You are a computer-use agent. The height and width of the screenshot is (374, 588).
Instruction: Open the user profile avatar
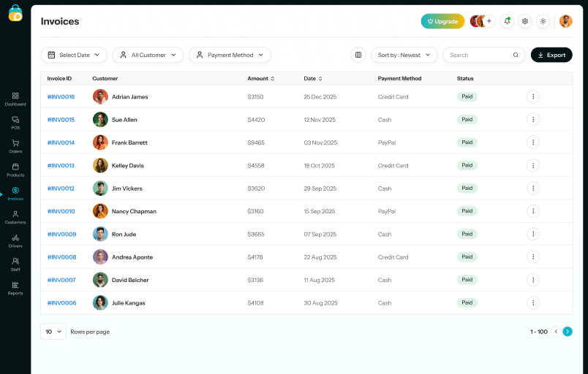pos(565,21)
